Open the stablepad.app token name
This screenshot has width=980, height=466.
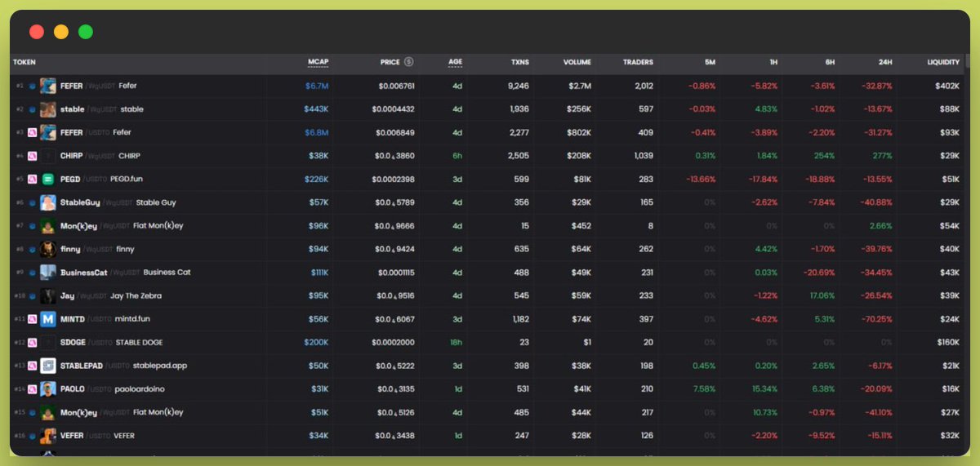tap(160, 366)
